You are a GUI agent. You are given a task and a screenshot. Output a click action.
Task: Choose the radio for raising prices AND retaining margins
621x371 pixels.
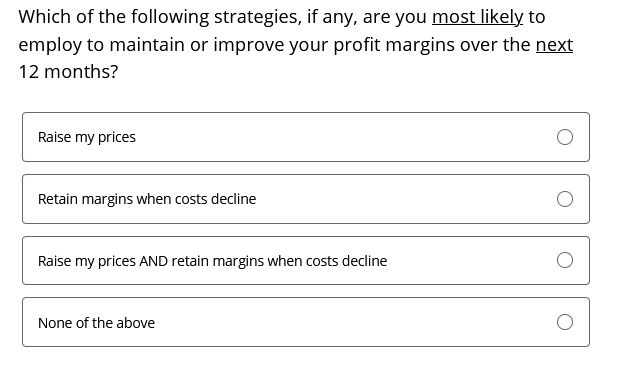click(564, 260)
